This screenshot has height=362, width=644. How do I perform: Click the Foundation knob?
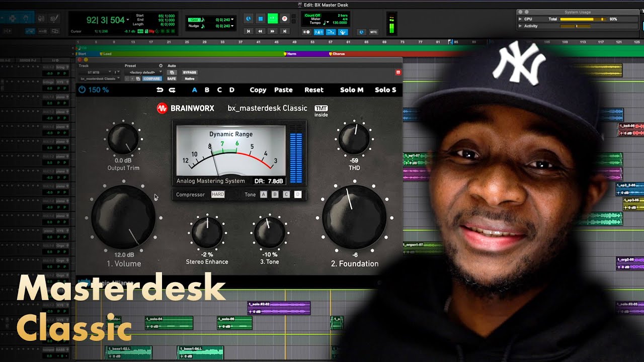pos(354,217)
